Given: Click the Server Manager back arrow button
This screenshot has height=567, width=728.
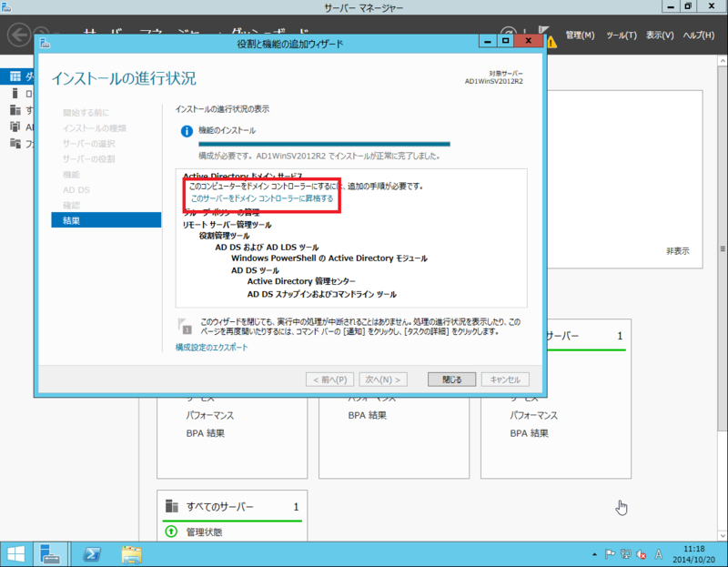Looking at the screenshot, I should (x=18, y=35).
